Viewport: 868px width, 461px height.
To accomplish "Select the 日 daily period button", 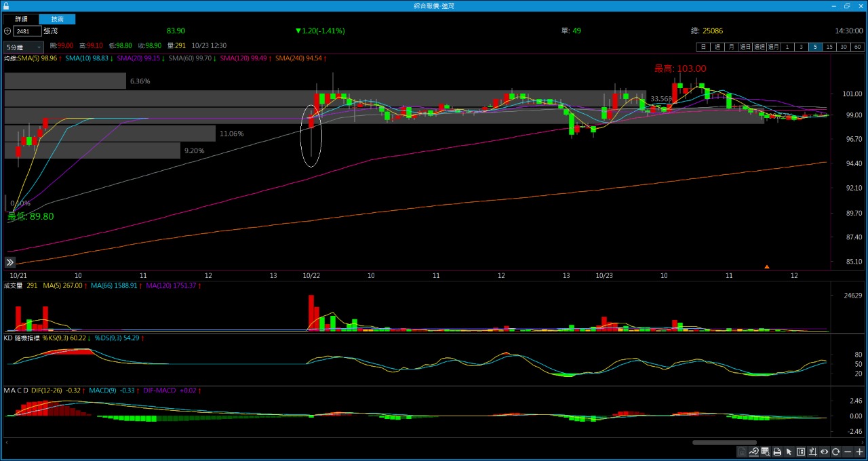I will pyautogui.click(x=703, y=47).
